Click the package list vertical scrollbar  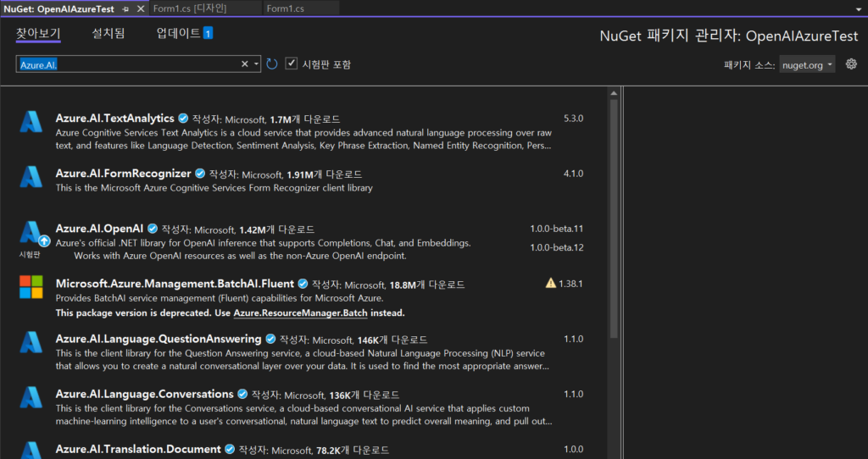(614, 212)
